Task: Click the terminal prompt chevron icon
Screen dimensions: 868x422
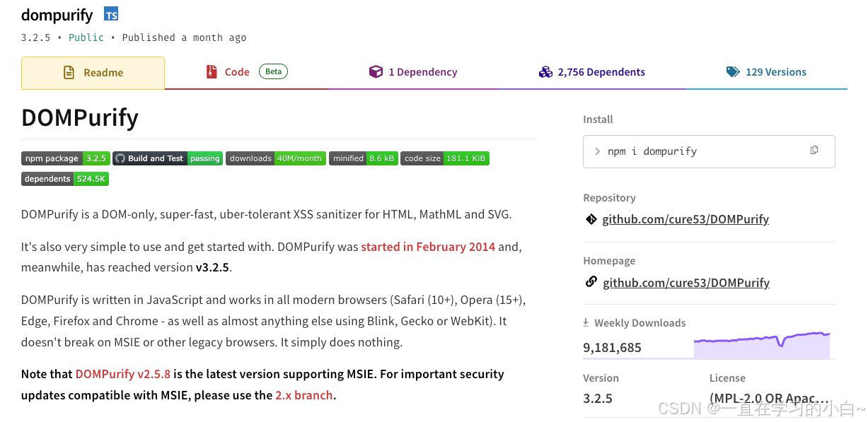Action: click(x=598, y=151)
